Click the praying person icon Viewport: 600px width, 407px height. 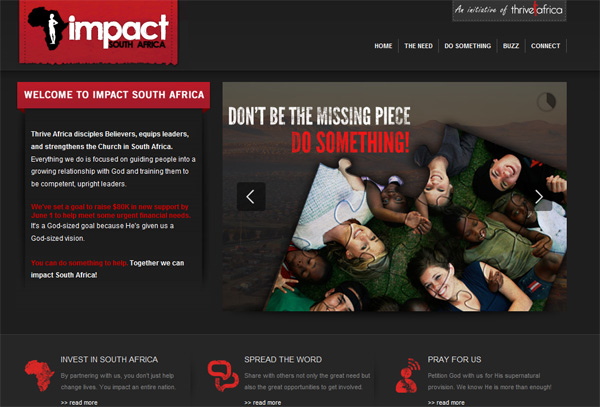(x=407, y=376)
